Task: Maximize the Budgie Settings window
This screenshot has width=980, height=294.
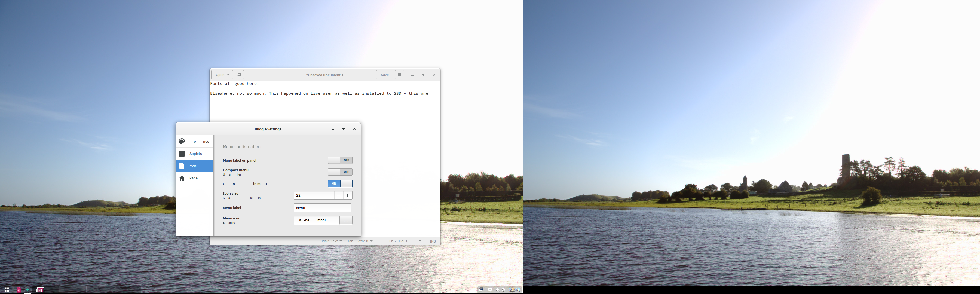Action: tap(344, 129)
